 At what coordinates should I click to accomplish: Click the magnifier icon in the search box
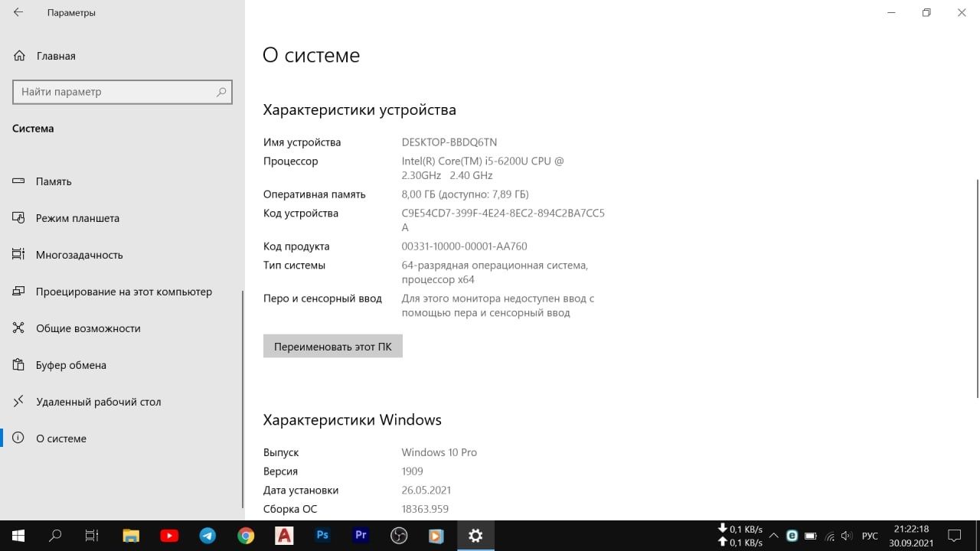coord(221,92)
